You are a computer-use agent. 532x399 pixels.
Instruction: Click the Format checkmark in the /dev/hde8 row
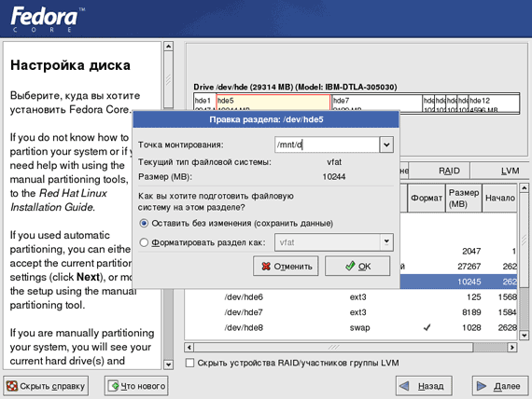pyautogui.click(x=427, y=327)
